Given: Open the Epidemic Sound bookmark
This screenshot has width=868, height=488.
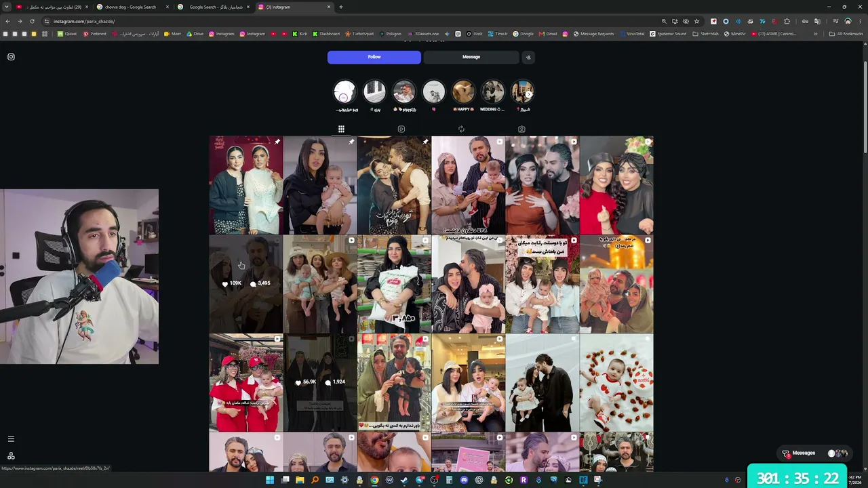Looking at the screenshot, I should coord(668,34).
